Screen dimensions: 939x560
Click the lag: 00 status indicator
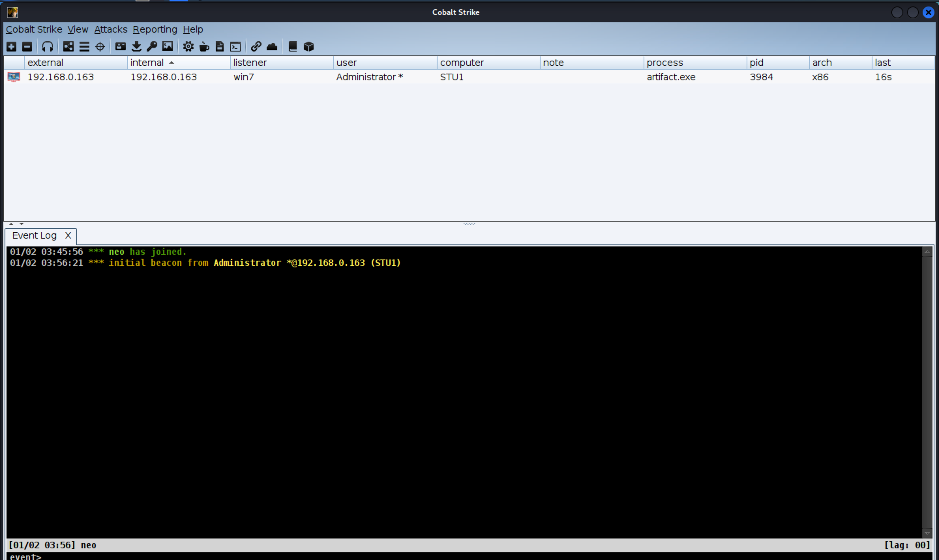click(x=907, y=545)
